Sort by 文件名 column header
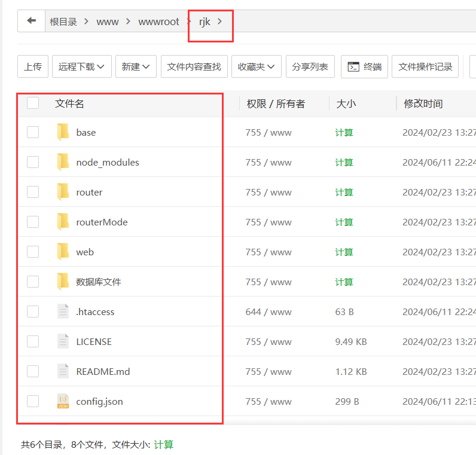Viewport: 476px width, 455px height. [x=69, y=103]
